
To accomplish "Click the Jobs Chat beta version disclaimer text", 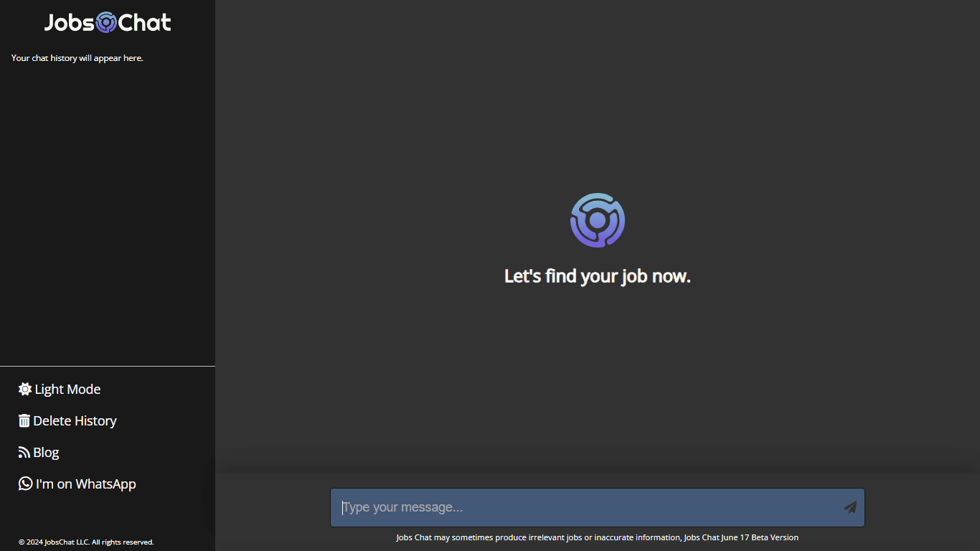I will click(x=598, y=537).
